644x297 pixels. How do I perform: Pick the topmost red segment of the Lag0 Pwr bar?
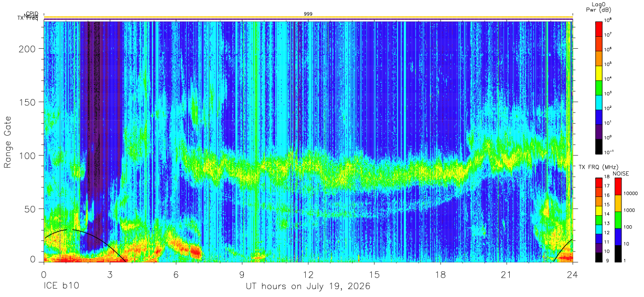pos(599,28)
